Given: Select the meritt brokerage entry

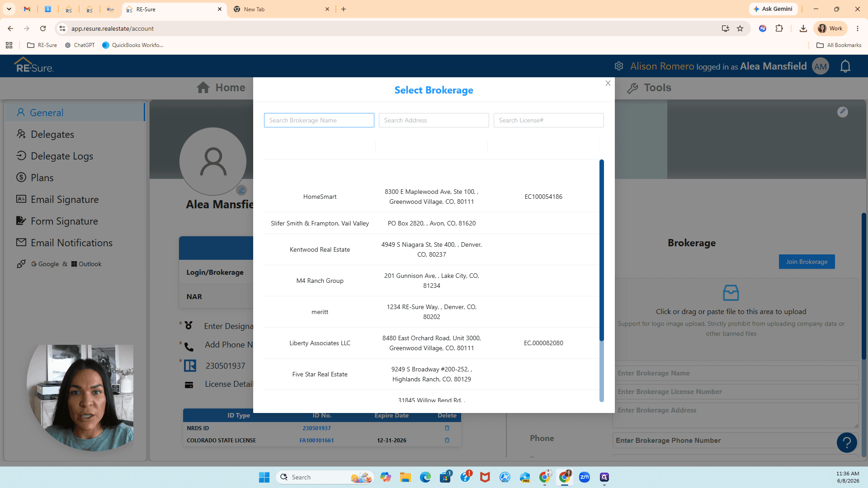Looking at the screenshot, I should tap(432, 312).
